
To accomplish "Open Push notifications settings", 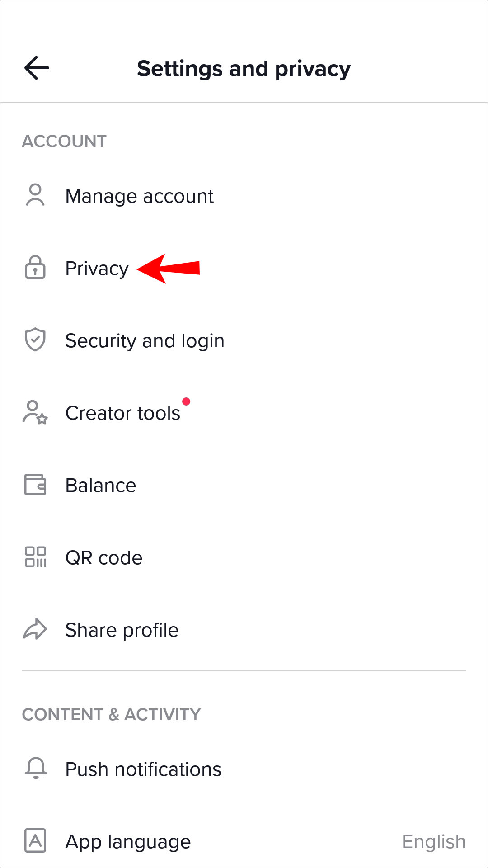I will click(143, 769).
